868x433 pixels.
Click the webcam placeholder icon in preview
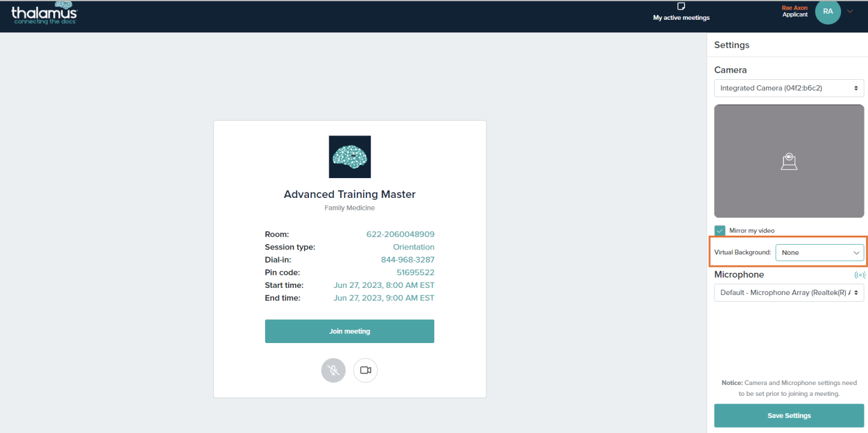tap(789, 162)
